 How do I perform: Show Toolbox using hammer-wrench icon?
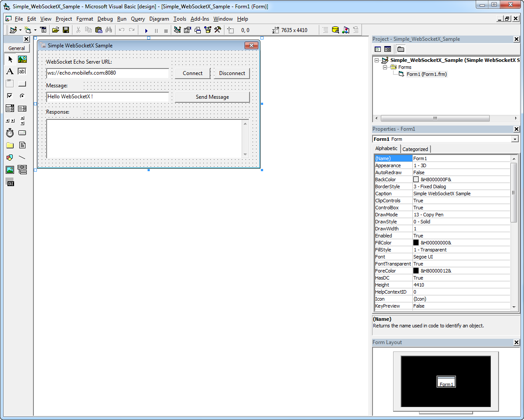218,30
